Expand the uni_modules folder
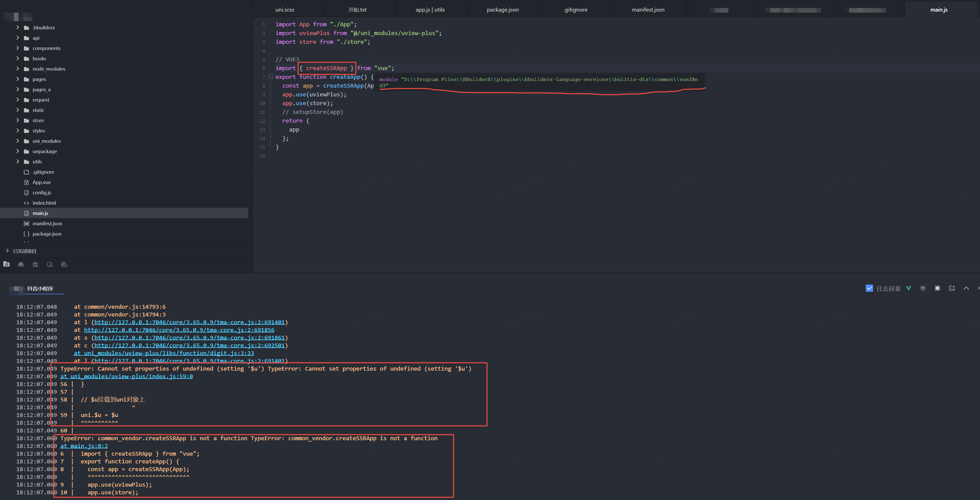The image size is (980, 500). (x=18, y=140)
